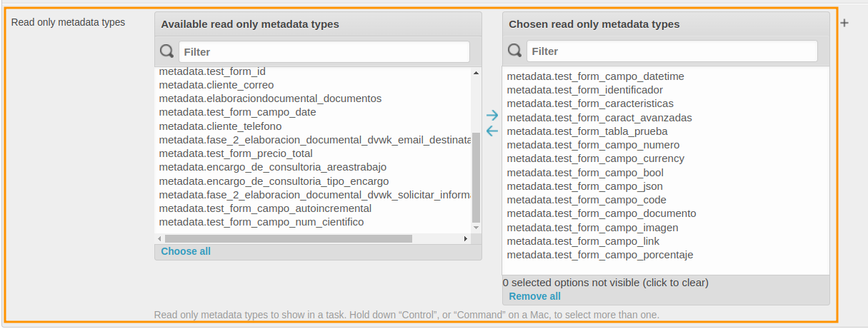Viewport: 868px width, 329px height.
Task: Click the magnifier icon in Available filter
Action: pos(167,51)
